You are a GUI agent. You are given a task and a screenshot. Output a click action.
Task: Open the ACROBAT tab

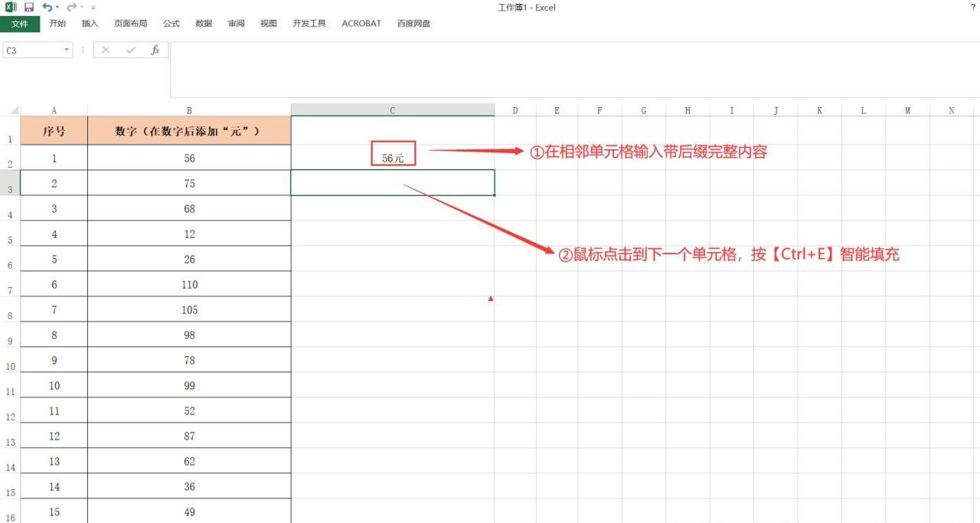click(x=361, y=24)
